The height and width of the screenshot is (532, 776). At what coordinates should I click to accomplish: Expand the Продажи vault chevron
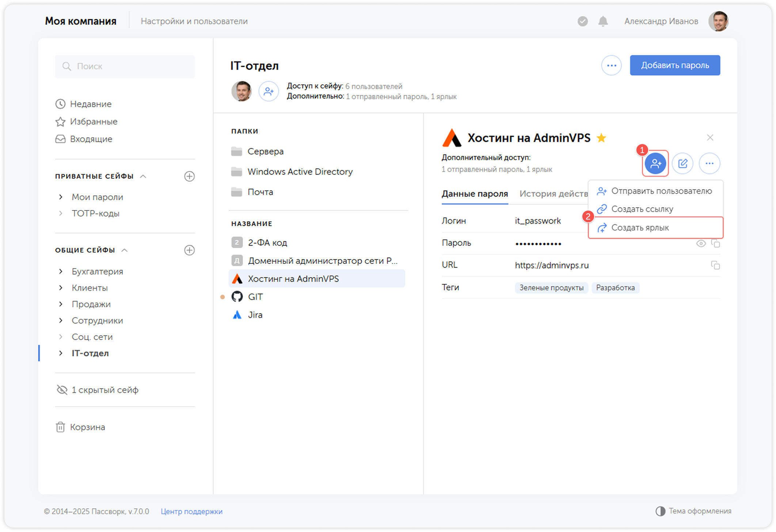coord(61,304)
